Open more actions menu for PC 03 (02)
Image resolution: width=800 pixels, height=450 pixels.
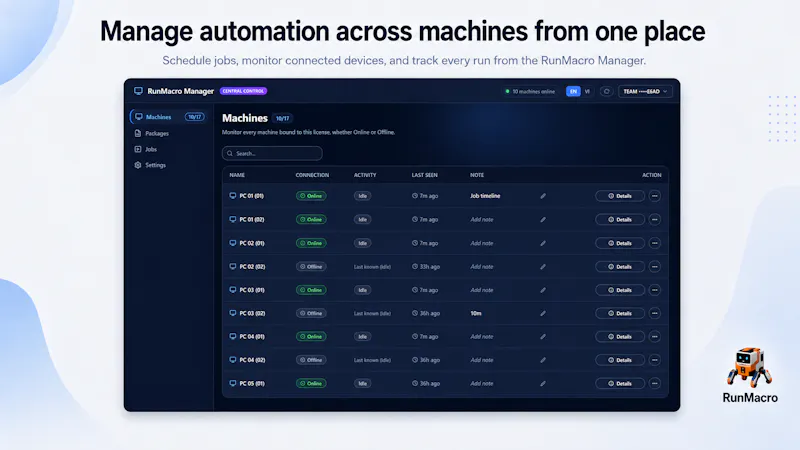point(655,313)
